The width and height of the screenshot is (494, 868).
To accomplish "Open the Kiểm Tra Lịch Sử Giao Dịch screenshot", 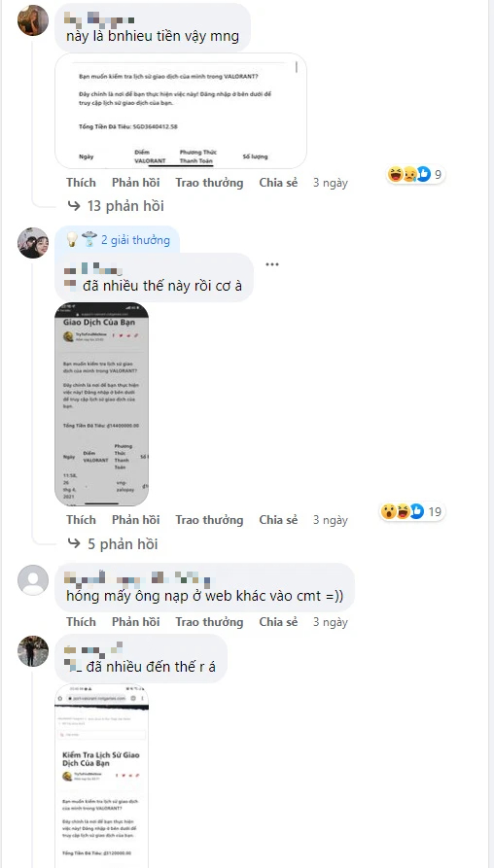I will pyautogui.click(x=101, y=776).
